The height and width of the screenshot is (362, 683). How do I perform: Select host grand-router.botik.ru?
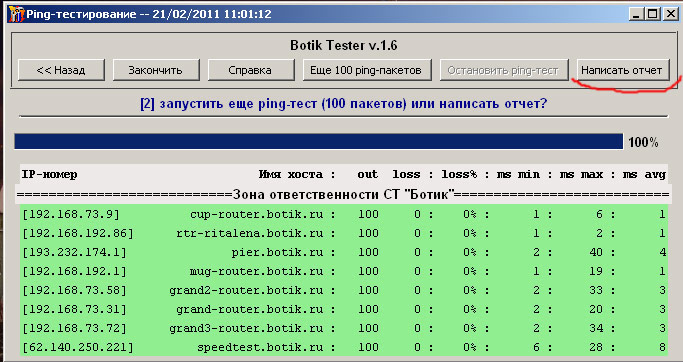coord(250,309)
